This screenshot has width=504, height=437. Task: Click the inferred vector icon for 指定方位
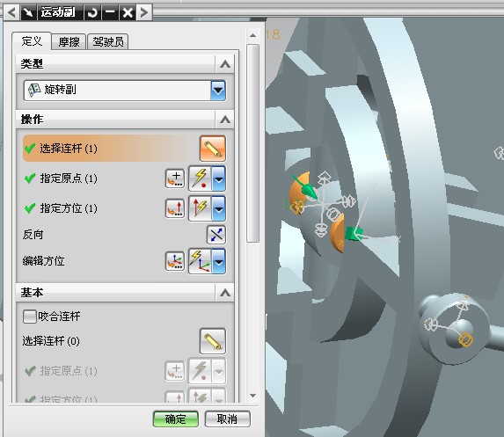(201, 208)
